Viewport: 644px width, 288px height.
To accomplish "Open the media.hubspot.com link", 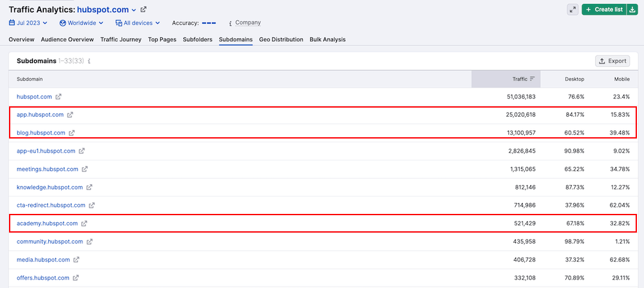I will point(43,260).
